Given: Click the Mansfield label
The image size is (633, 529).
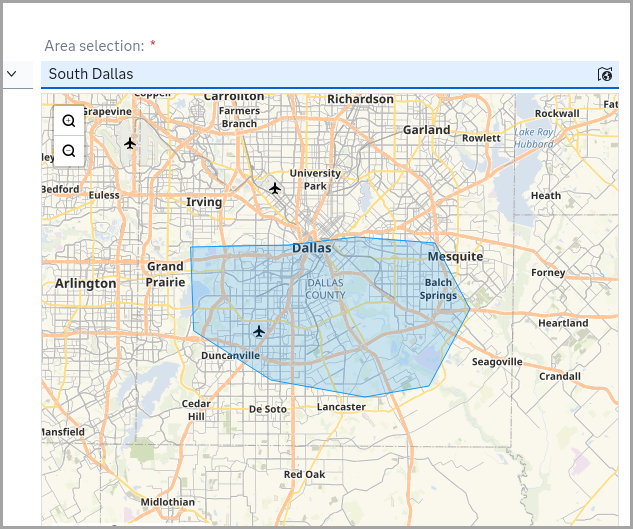Looking at the screenshot, I should pos(63,432).
